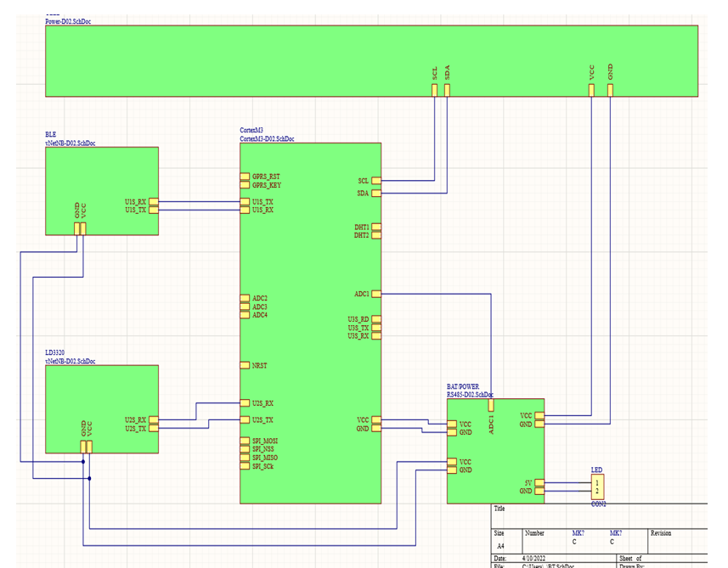The image size is (728, 568).
Task: Select the NRST port
Action: point(245,365)
